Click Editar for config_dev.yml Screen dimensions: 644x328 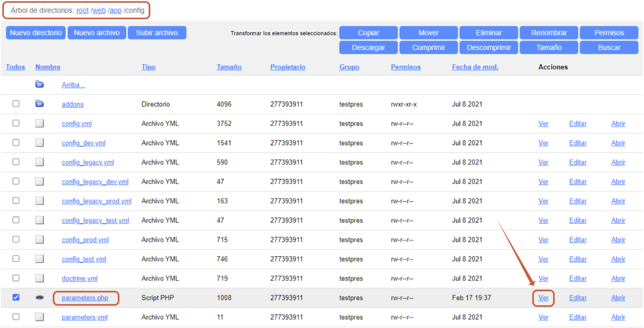(578, 143)
